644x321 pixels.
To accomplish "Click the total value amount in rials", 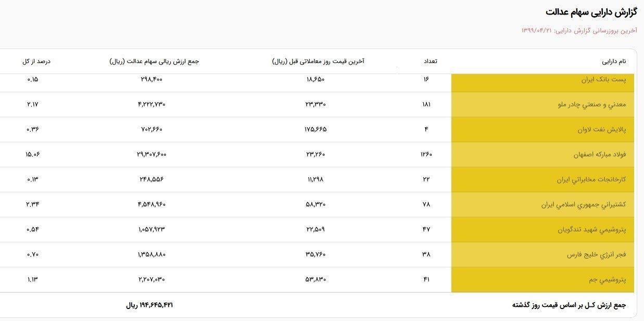I will click(149, 305).
